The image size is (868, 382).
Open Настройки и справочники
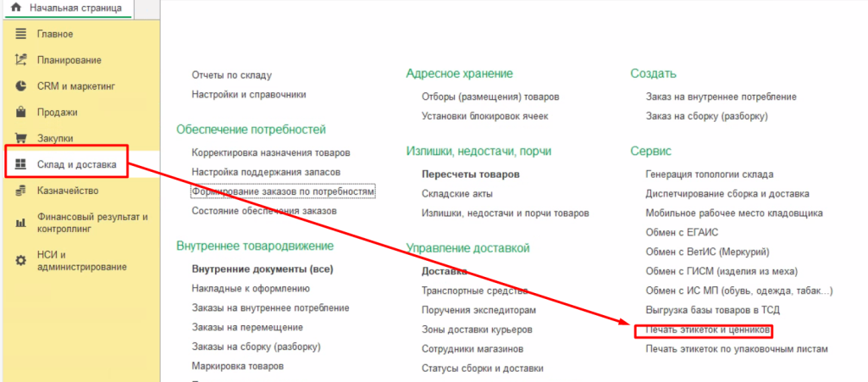coord(249,94)
